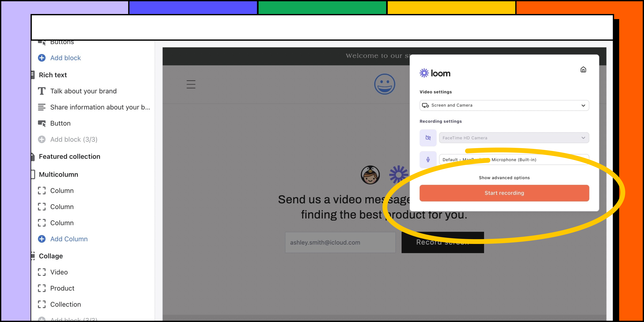Click the Collage section in sidebar
644x322 pixels.
(x=50, y=256)
